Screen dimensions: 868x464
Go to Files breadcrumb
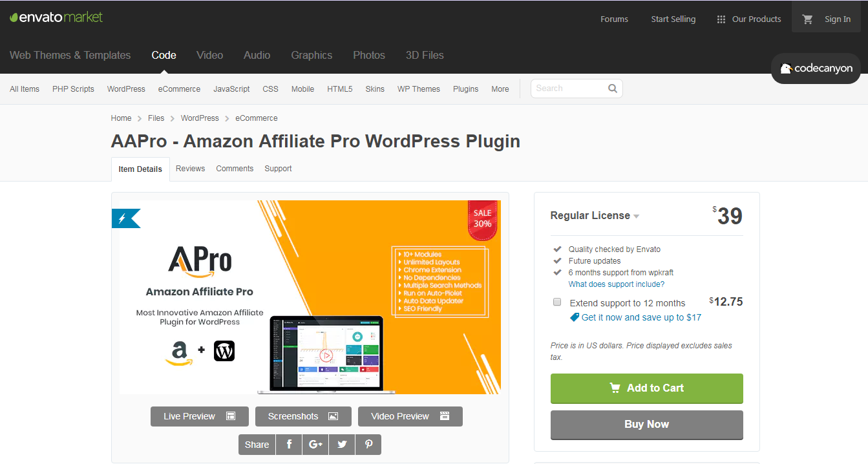156,118
